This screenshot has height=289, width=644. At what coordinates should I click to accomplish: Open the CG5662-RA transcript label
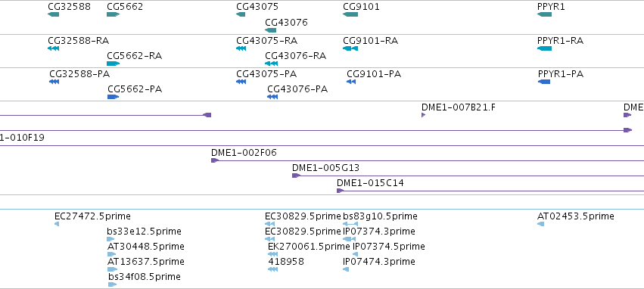[x=134, y=56]
